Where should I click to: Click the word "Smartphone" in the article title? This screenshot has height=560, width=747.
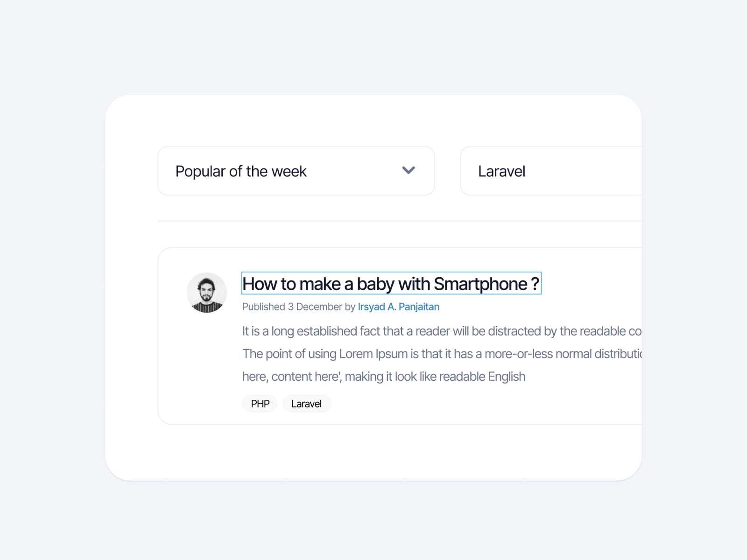[480, 284]
